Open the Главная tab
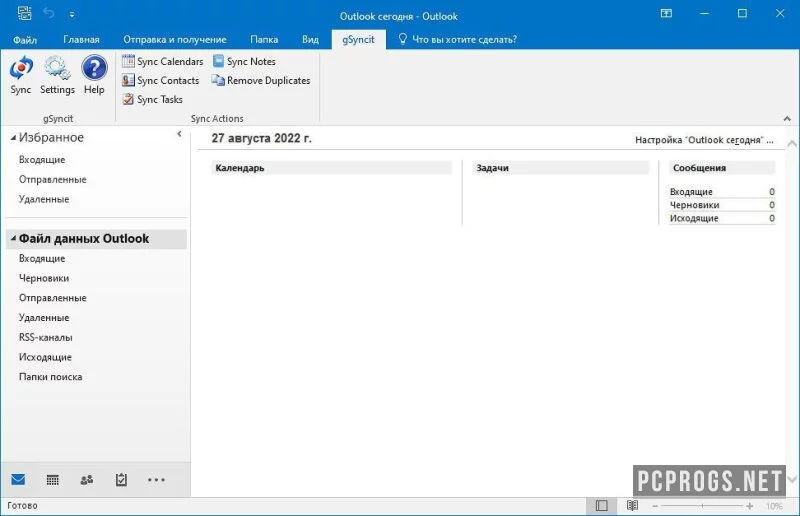 pos(82,39)
